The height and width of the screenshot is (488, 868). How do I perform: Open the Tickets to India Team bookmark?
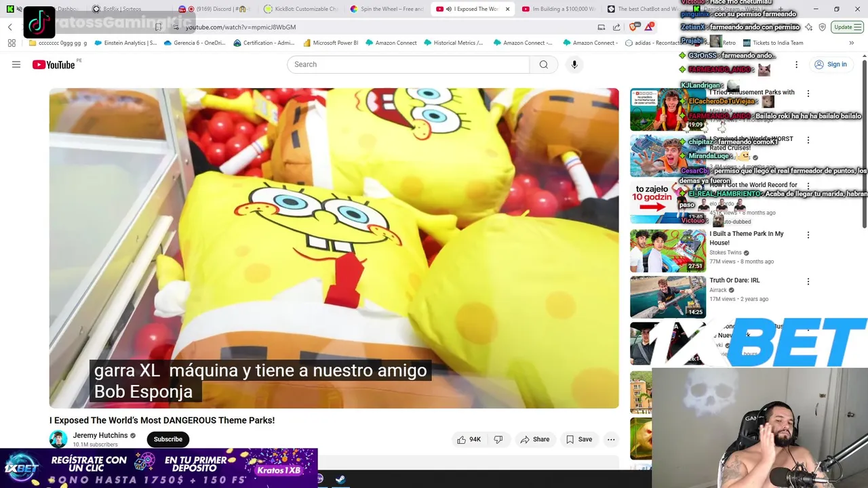(x=772, y=43)
